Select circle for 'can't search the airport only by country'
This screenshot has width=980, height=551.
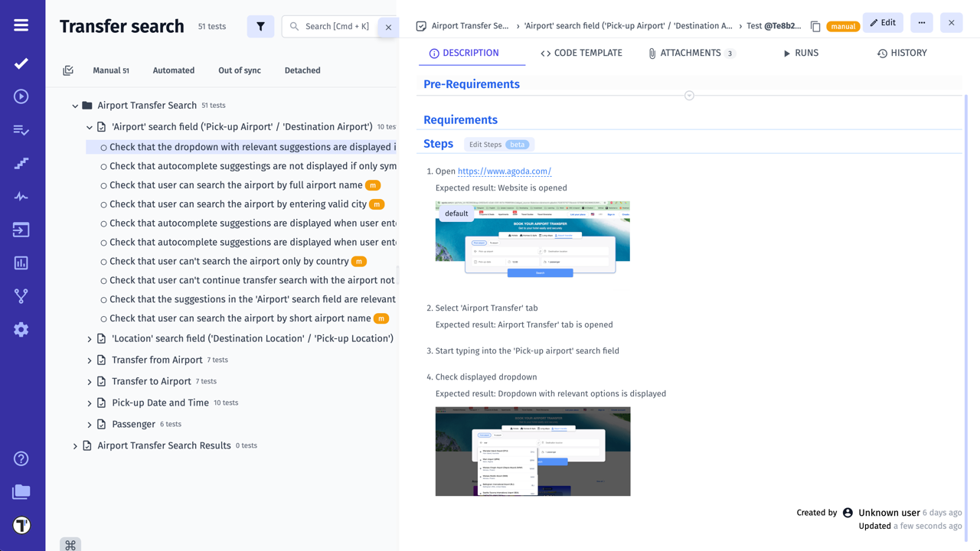tap(103, 262)
